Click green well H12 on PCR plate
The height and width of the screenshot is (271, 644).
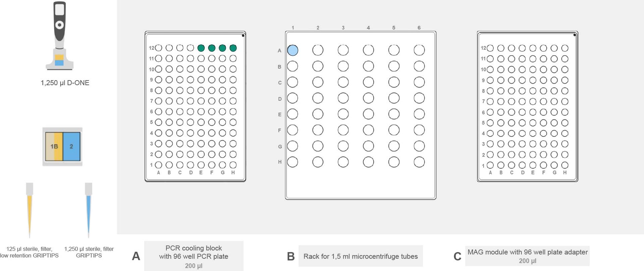point(233,48)
